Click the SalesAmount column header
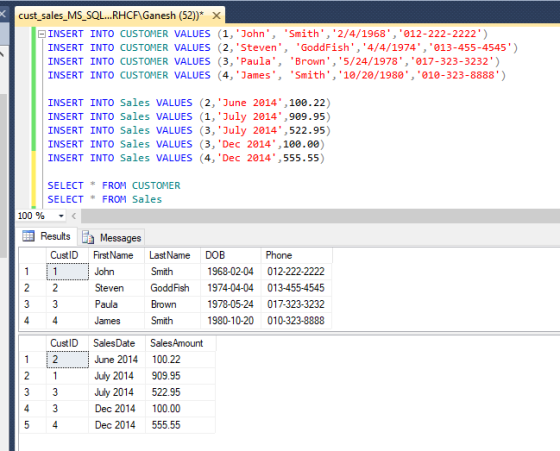The image size is (560, 451). pos(180,343)
